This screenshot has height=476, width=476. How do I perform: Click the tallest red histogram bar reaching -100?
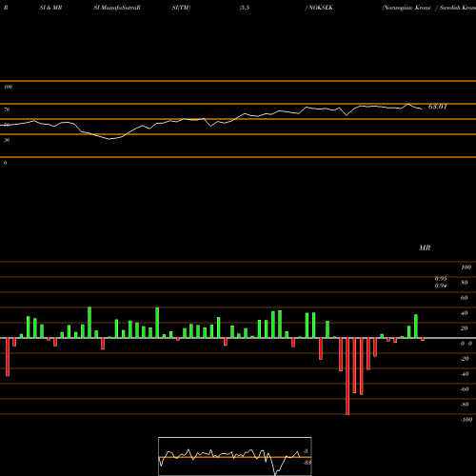[347, 376]
